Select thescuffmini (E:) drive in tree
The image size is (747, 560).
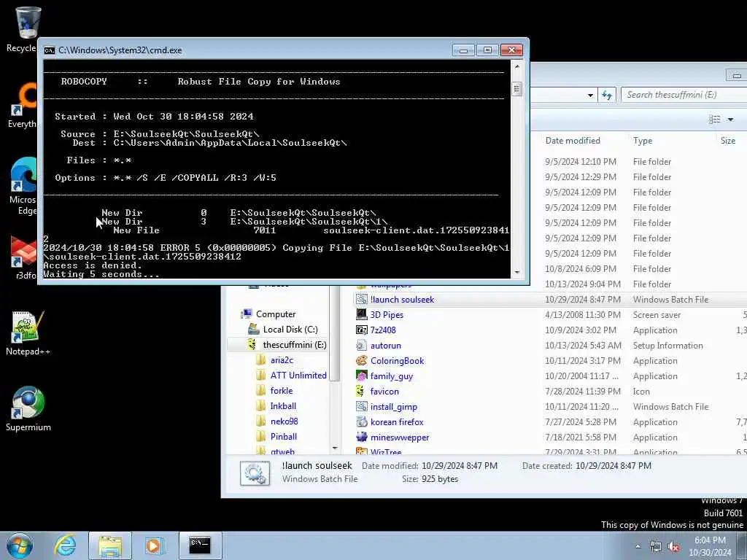coord(295,345)
